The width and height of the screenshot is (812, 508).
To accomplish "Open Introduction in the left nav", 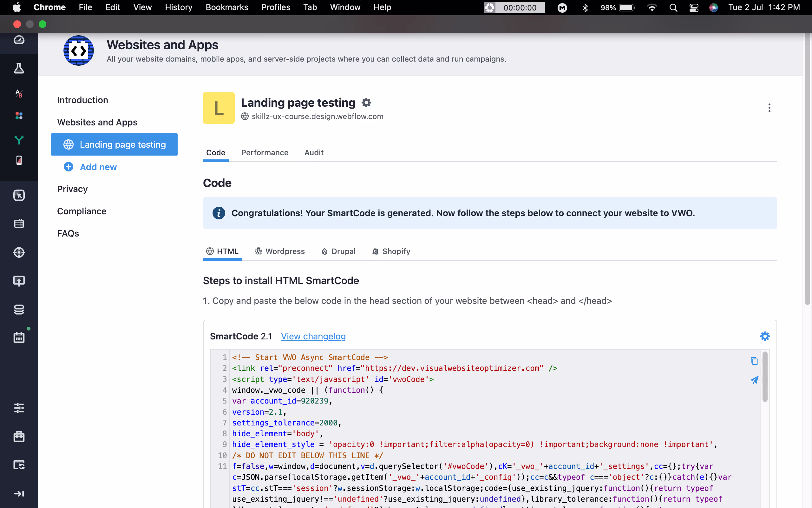I will pyautogui.click(x=82, y=100).
